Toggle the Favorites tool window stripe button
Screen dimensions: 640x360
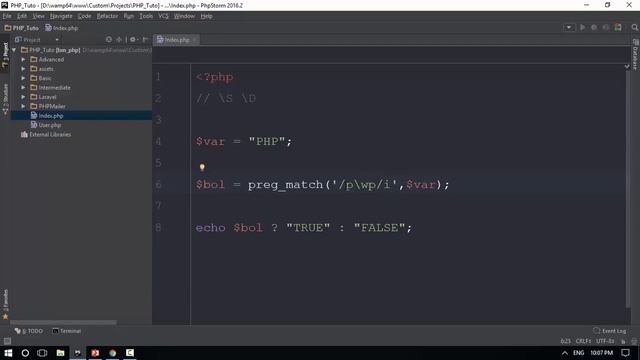(x=5, y=304)
